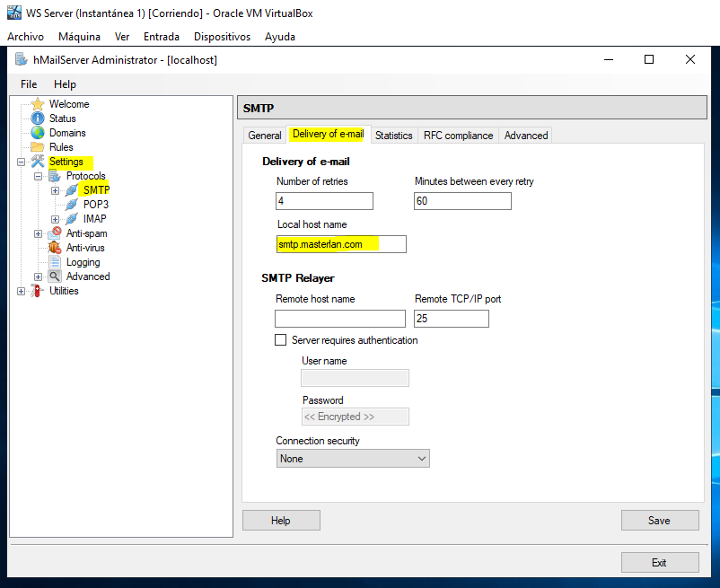Open VirtualBox Máquina menu
Image resolution: width=720 pixels, height=588 pixels.
(x=79, y=37)
